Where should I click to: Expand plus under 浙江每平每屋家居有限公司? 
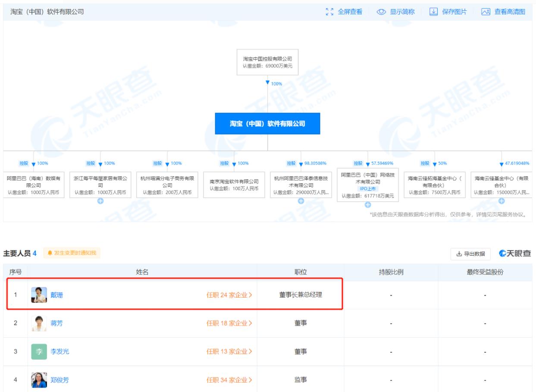click(100, 201)
